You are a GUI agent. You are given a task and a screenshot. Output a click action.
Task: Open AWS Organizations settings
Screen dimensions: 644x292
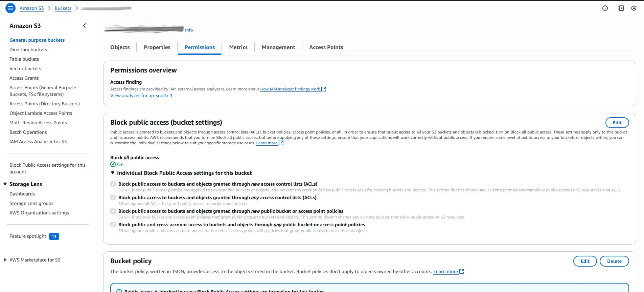[x=39, y=213]
